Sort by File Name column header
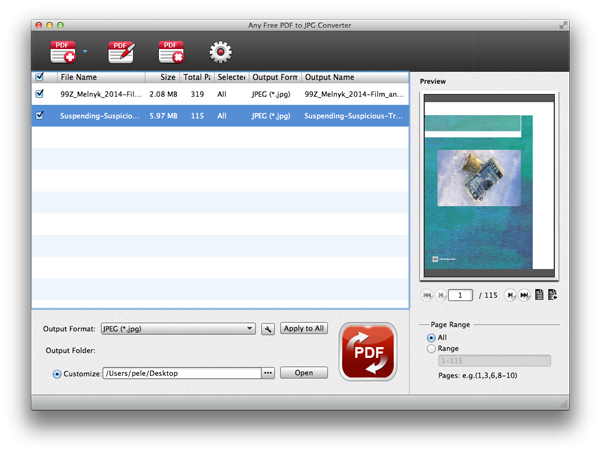600x453 pixels. [101, 77]
